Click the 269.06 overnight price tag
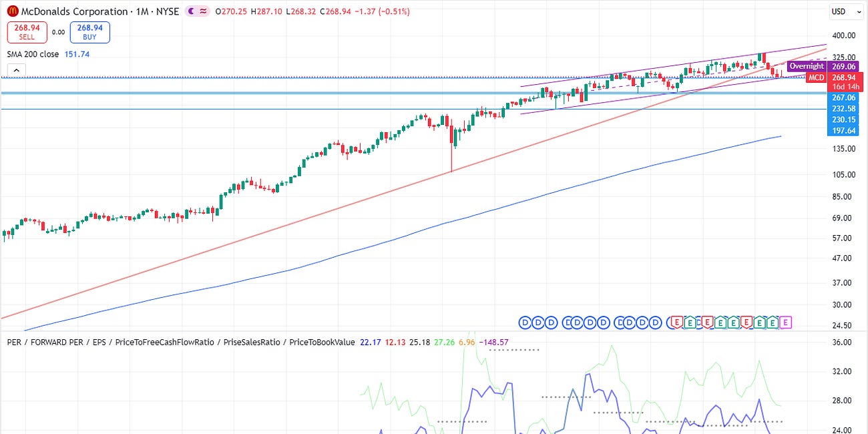868x434 pixels. tap(844, 66)
